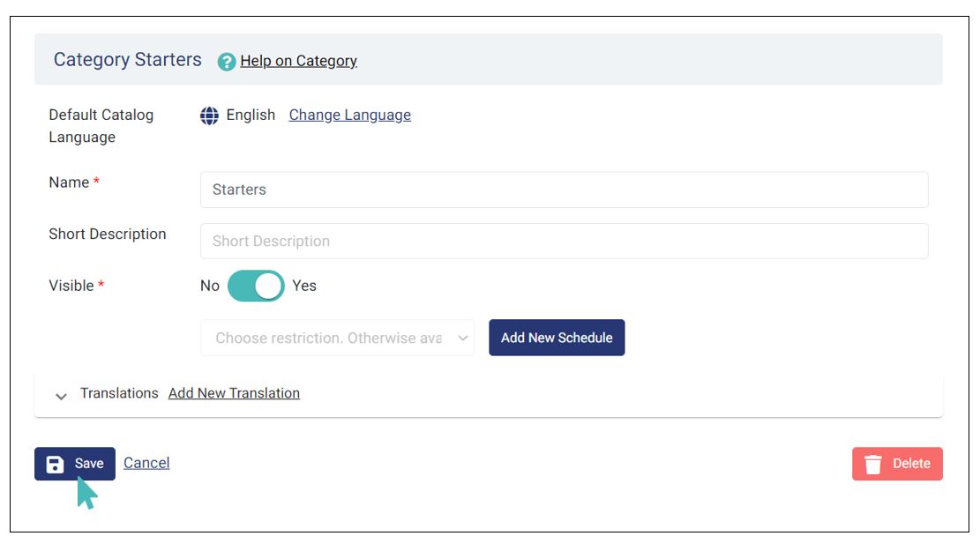Open the Help on Category link

pyautogui.click(x=299, y=61)
